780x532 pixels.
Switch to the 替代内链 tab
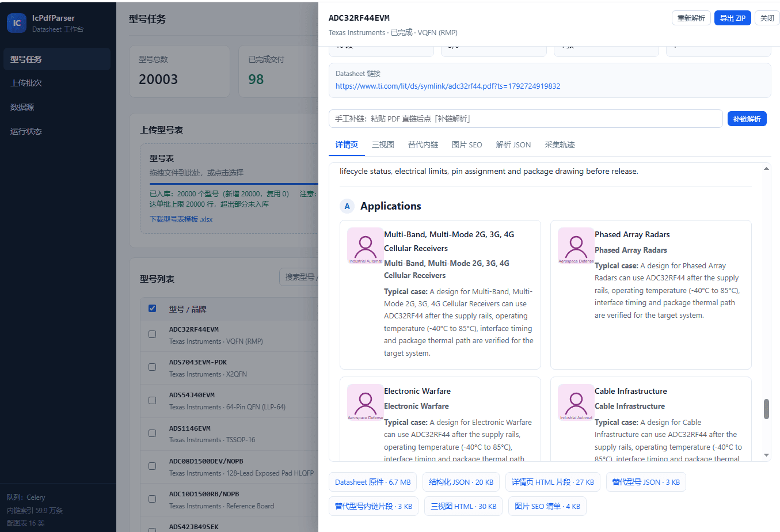(x=423, y=145)
